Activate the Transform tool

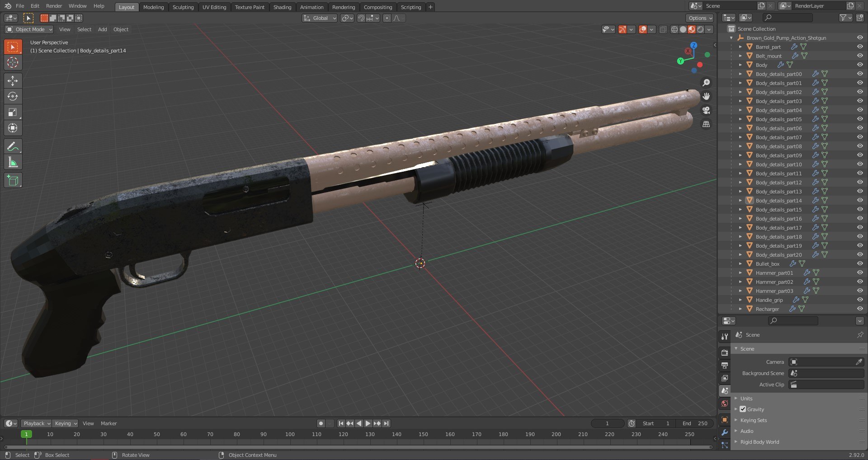pos(13,128)
